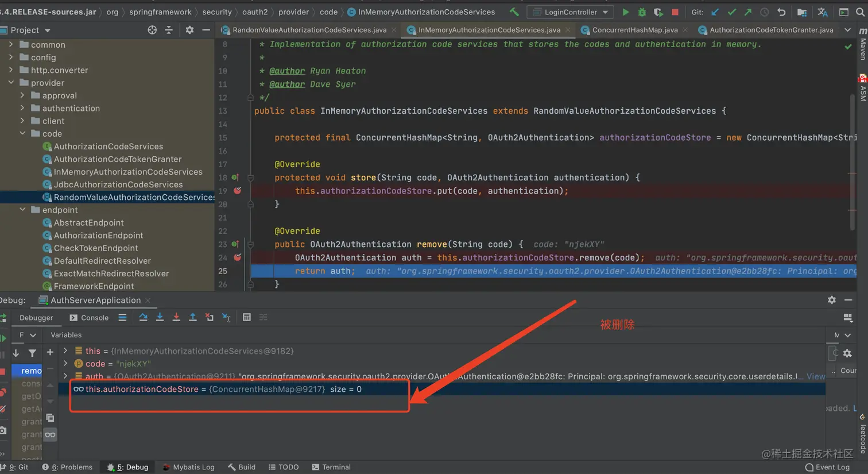Expand the 'this' variable node
This screenshot has width=868, height=474.
(x=65, y=350)
